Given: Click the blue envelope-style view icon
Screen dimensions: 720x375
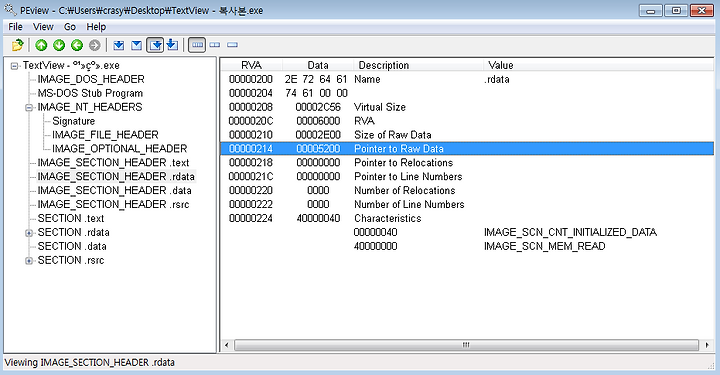Looking at the screenshot, I should [x=136, y=45].
